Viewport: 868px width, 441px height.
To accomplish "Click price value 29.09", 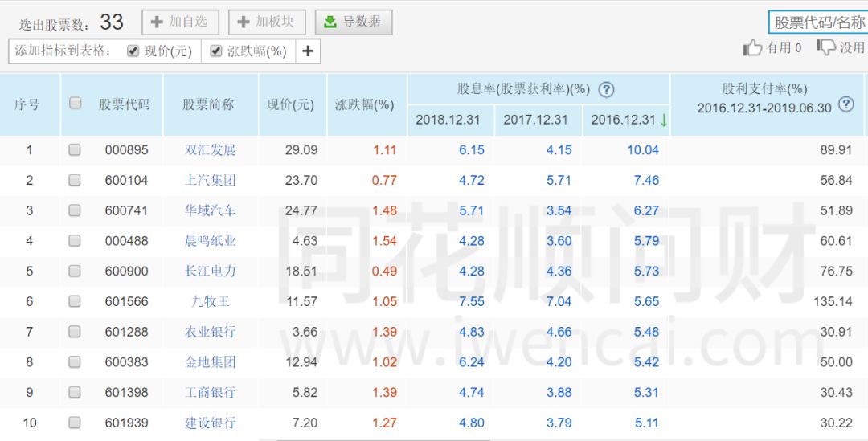I will pyautogui.click(x=301, y=150).
